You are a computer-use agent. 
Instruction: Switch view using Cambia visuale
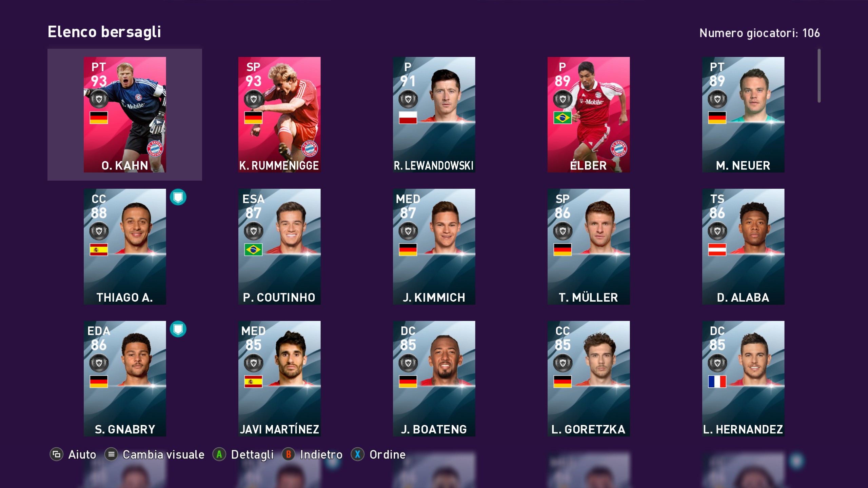tap(163, 454)
